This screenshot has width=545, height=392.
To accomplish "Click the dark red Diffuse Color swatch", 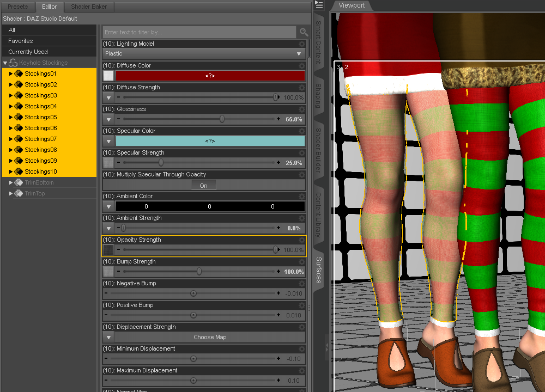I will (210, 76).
